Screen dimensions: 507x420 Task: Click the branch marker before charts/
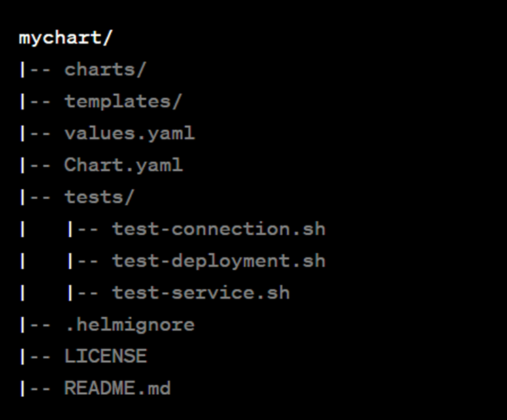35,70
